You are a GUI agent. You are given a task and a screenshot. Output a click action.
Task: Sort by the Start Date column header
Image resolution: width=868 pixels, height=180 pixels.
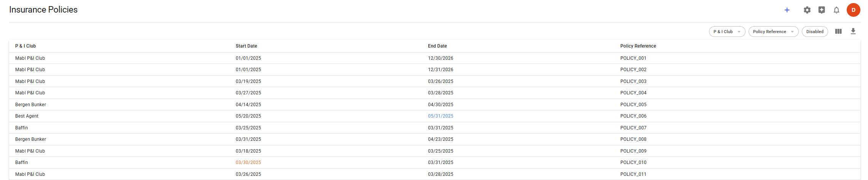click(x=246, y=46)
